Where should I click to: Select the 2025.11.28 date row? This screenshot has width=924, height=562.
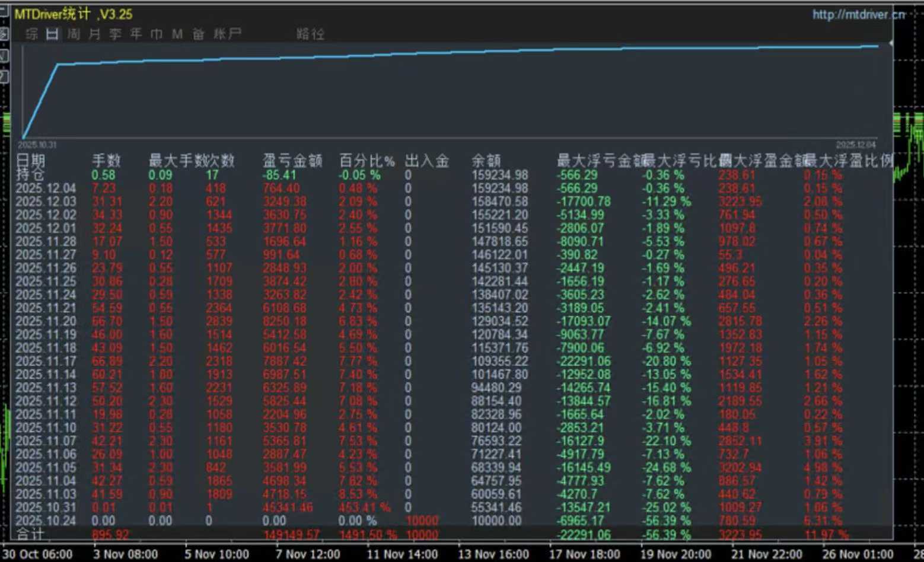tap(46, 242)
